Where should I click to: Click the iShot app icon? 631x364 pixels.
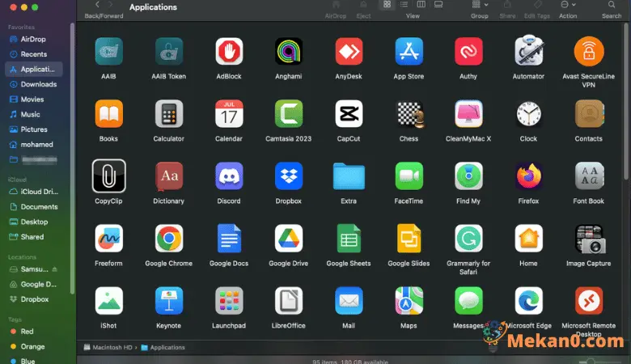coord(108,301)
